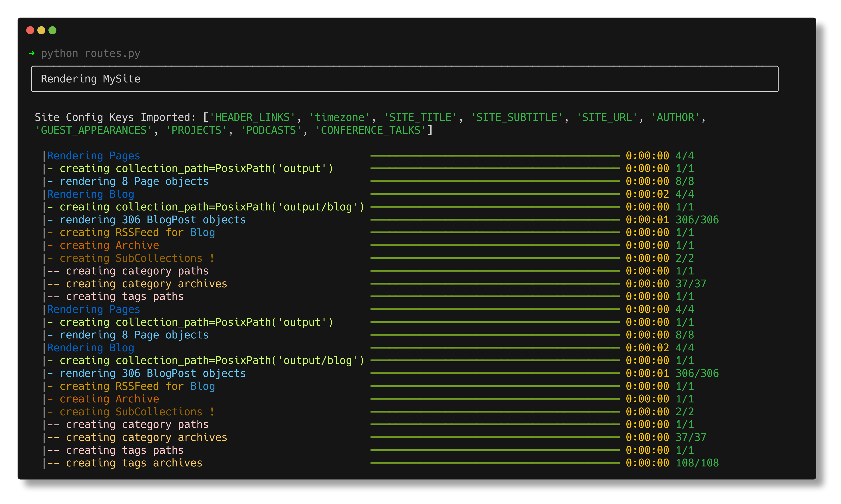This screenshot has height=504, width=841.
Task: Click the second 'Rendering Pages' heading line
Action: pos(93,309)
